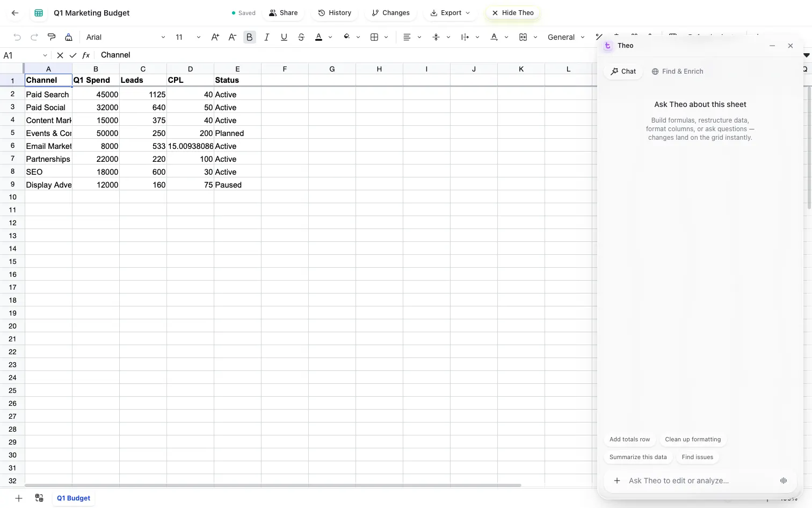Click the Summarize this data suggestion
Screen dimensions: 812x508
[x=638, y=457]
